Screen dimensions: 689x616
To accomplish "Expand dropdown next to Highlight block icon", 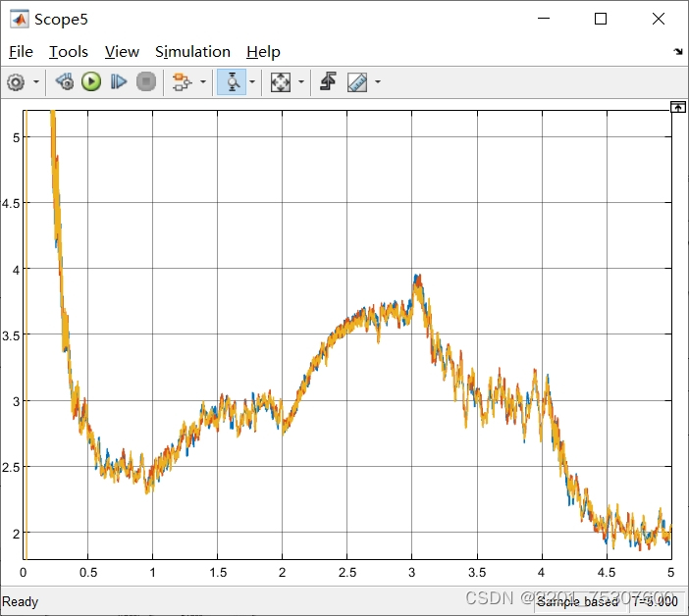I will (x=202, y=81).
